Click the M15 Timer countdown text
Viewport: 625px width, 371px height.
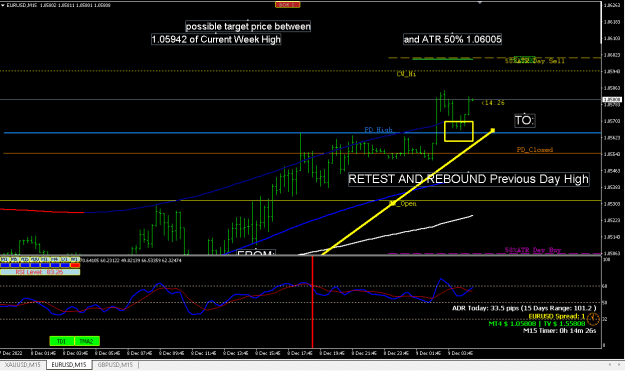coord(559,331)
